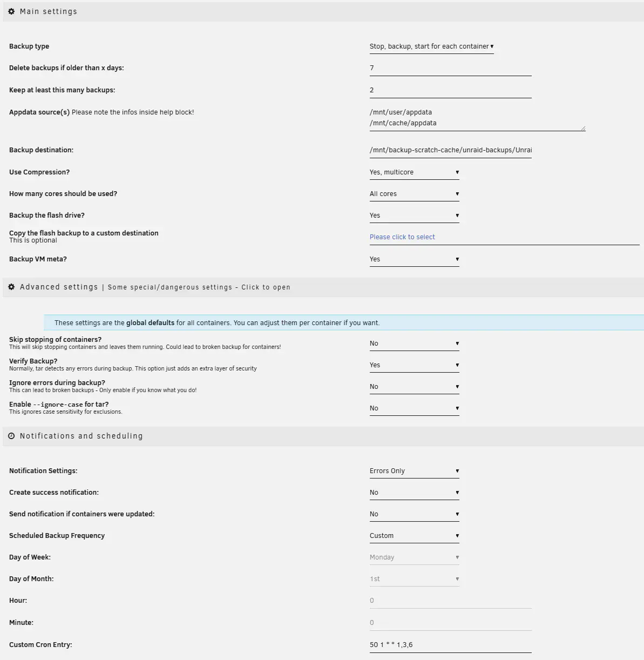The width and height of the screenshot is (644, 660).
Task: Open the Create success notification dropdown
Action: [413, 492]
